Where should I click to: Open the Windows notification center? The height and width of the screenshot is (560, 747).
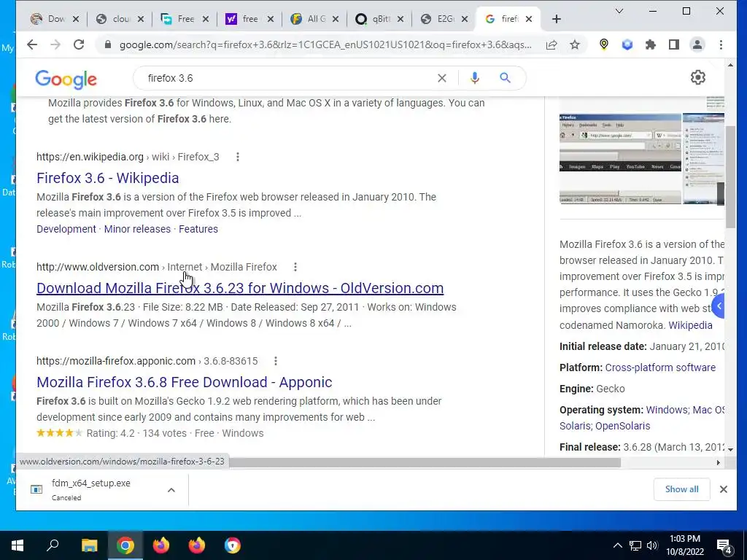tap(724, 547)
